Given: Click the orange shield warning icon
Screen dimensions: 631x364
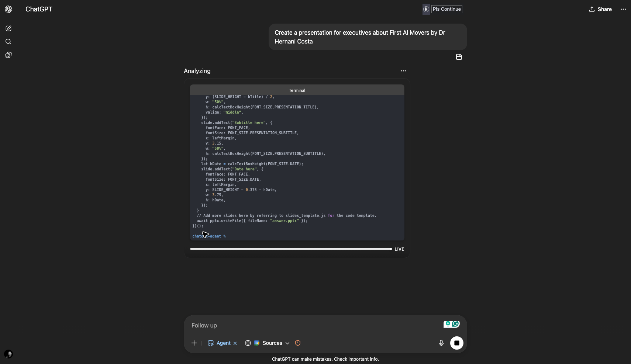Looking at the screenshot, I should tap(298, 343).
